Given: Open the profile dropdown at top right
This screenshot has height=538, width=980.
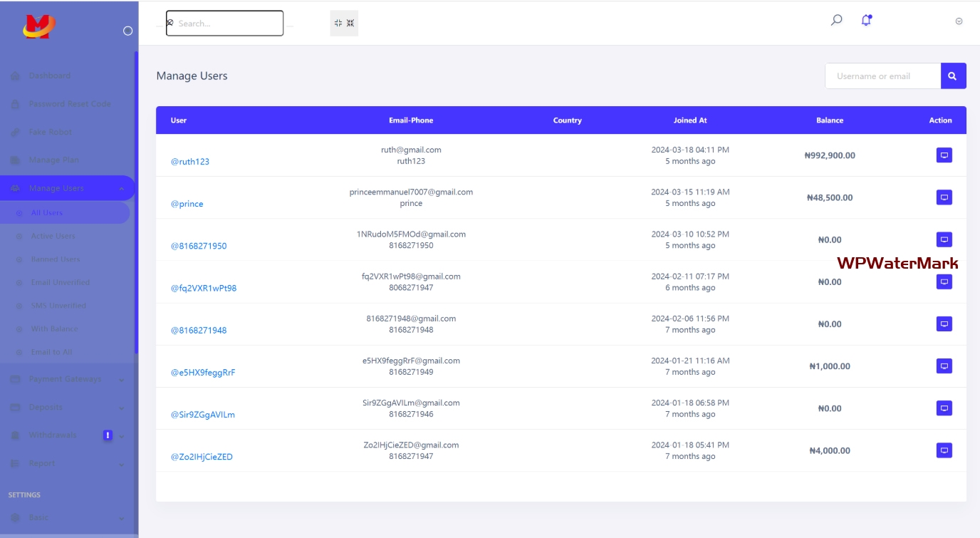Looking at the screenshot, I should point(959,21).
